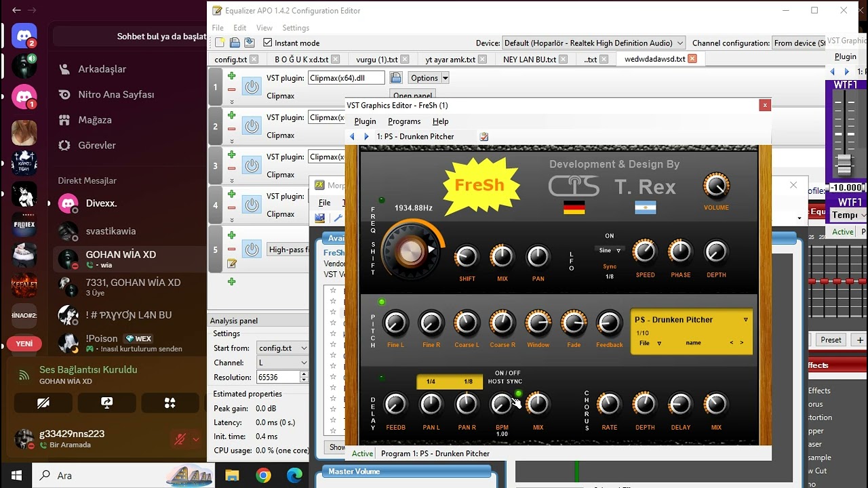Screen dimensions: 868x488
Task: Expand row 2 with the double chevron
Action: (232, 141)
